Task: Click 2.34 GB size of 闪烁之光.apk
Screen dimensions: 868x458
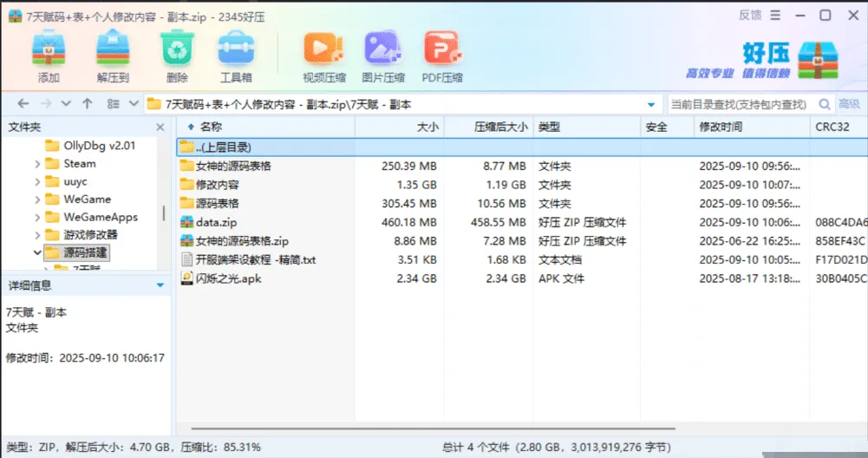Action: coord(416,278)
